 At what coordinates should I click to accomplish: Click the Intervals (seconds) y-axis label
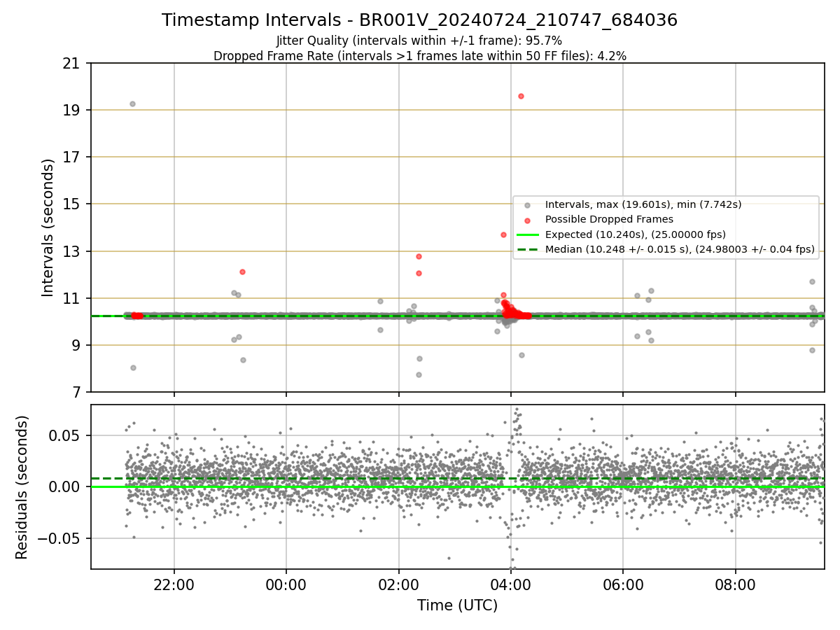[48, 227]
